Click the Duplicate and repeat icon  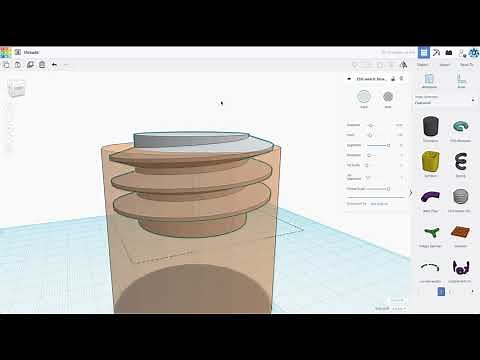pyautogui.click(x=30, y=65)
